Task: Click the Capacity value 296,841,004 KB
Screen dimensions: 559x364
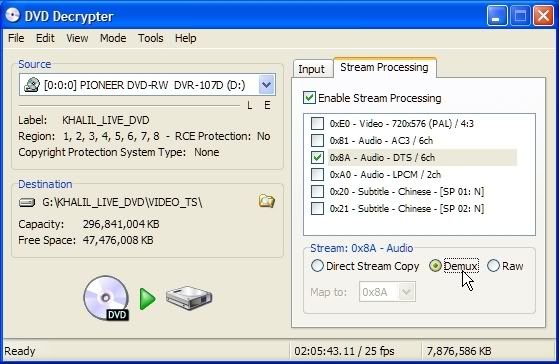Action: 121,224
